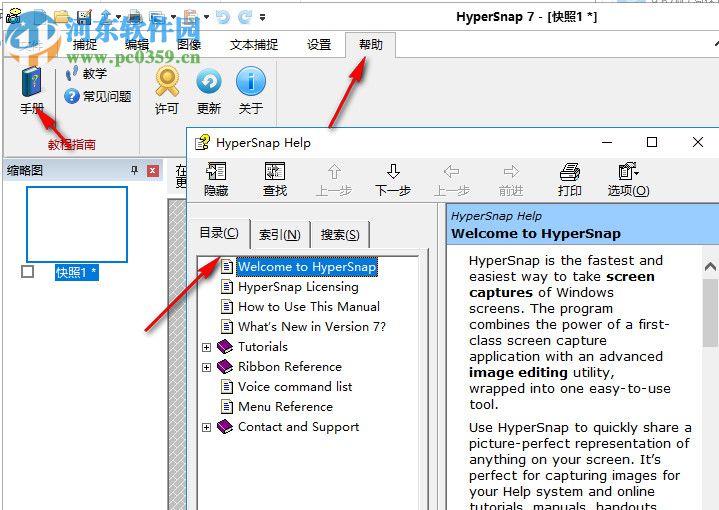Viewport: 719px width, 510px height.
Task: Open Voice command list topic
Action: [295, 387]
